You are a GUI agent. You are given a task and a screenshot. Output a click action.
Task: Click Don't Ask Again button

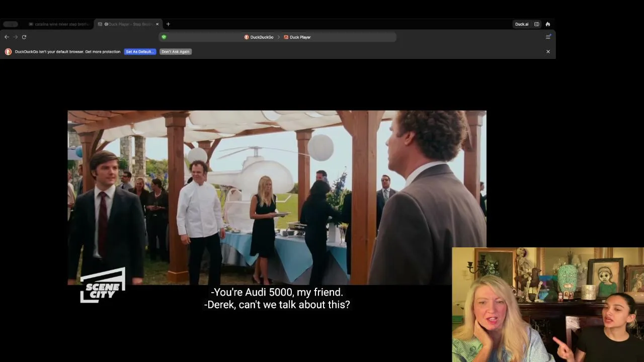point(176,51)
